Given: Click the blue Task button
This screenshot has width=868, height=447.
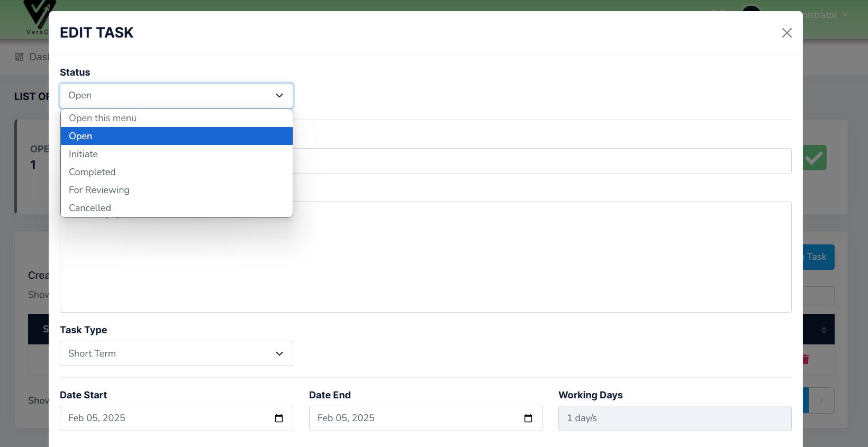Looking at the screenshot, I should point(818,257).
